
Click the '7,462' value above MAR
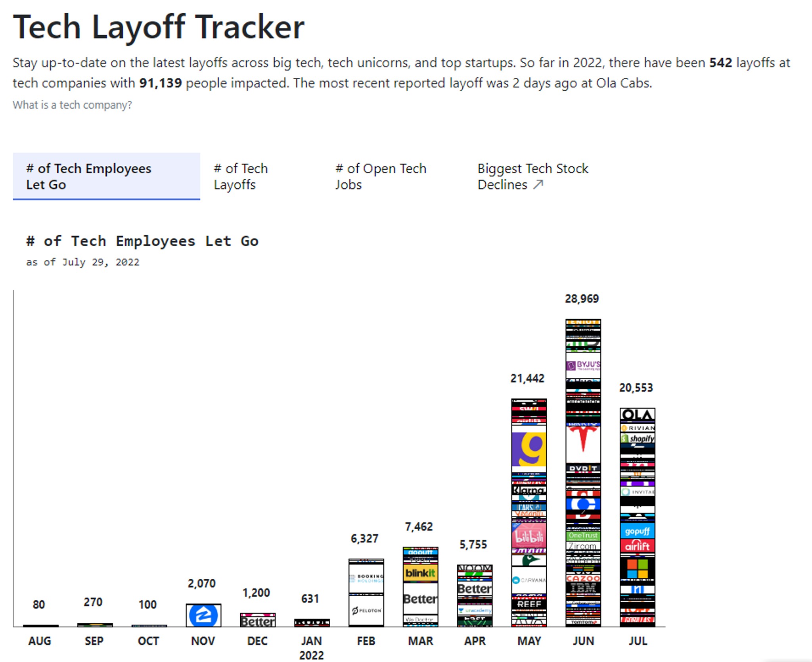point(419,527)
